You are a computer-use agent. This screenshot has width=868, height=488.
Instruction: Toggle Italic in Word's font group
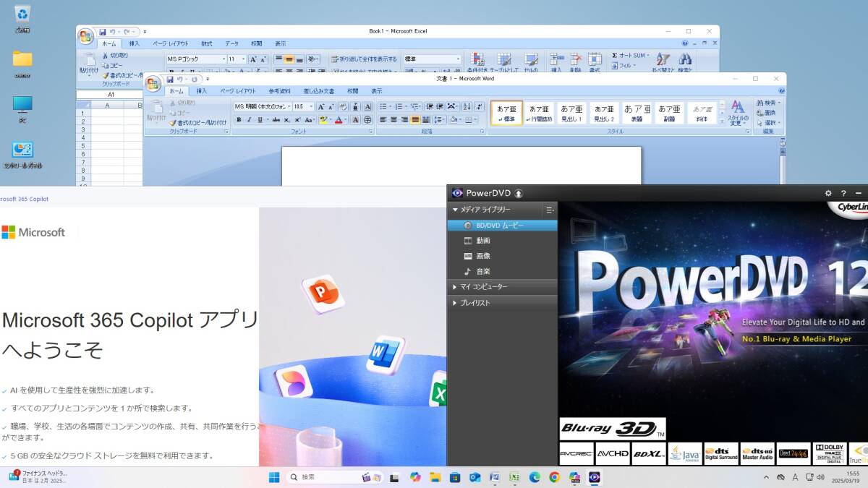pos(250,119)
